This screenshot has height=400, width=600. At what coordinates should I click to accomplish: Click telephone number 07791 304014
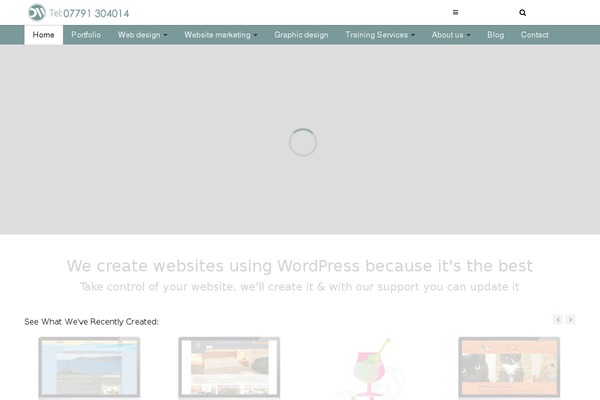96,13
